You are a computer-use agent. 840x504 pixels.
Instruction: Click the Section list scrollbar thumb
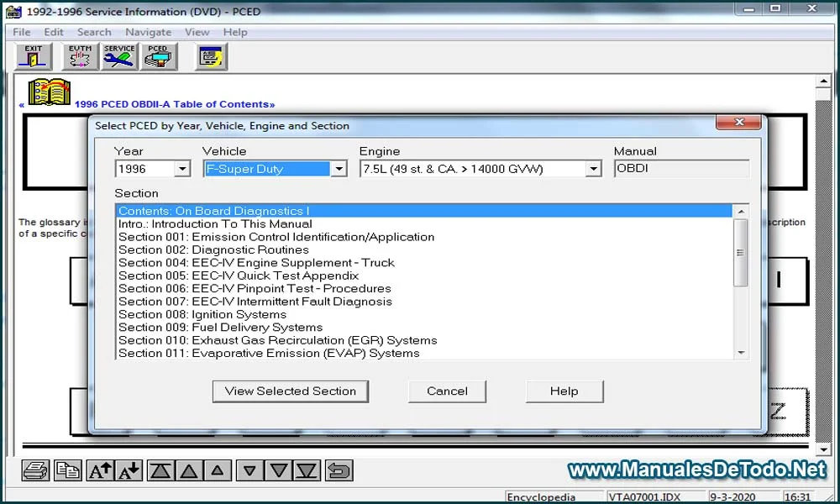[741, 252]
